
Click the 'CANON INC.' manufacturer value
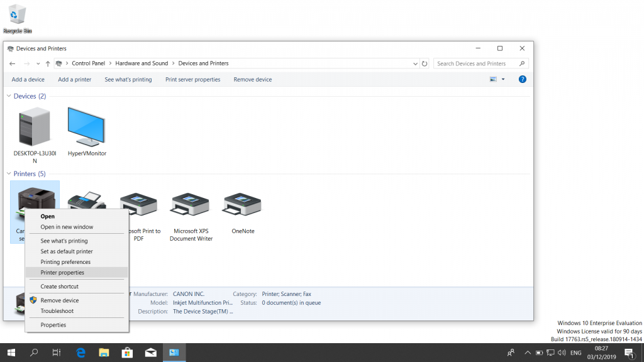189,294
